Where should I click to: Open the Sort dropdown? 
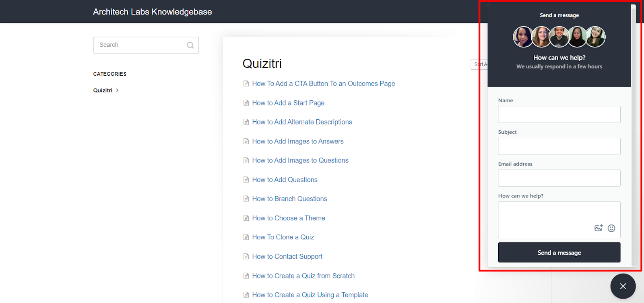pyautogui.click(x=479, y=64)
